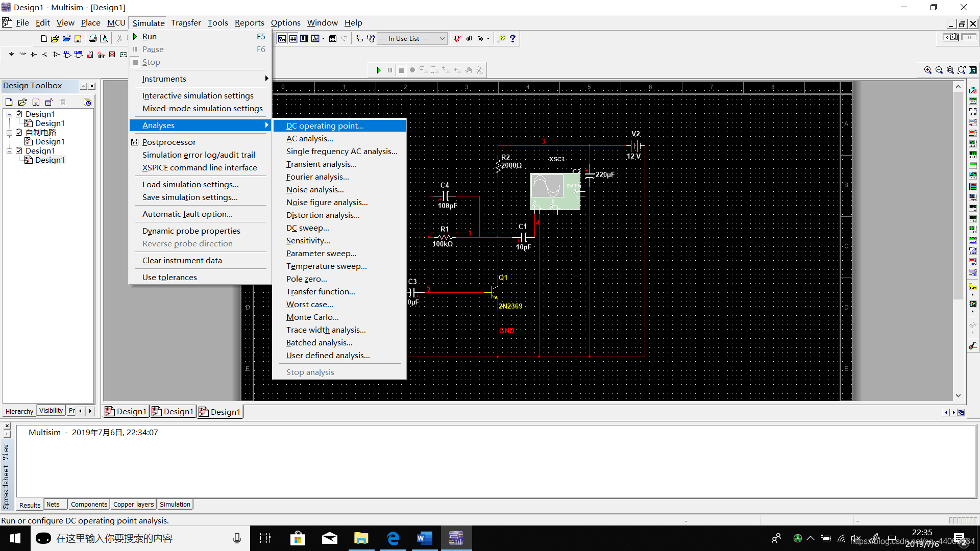Toggle the Design Toolbox view icon
This screenshot has width=980, height=551.
pyautogui.click(x=282, y=39)
